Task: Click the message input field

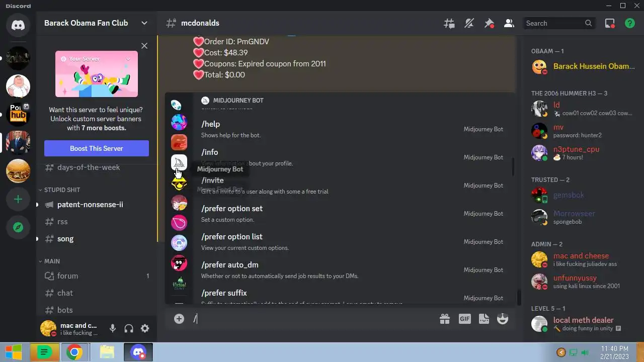Action: 313,319
